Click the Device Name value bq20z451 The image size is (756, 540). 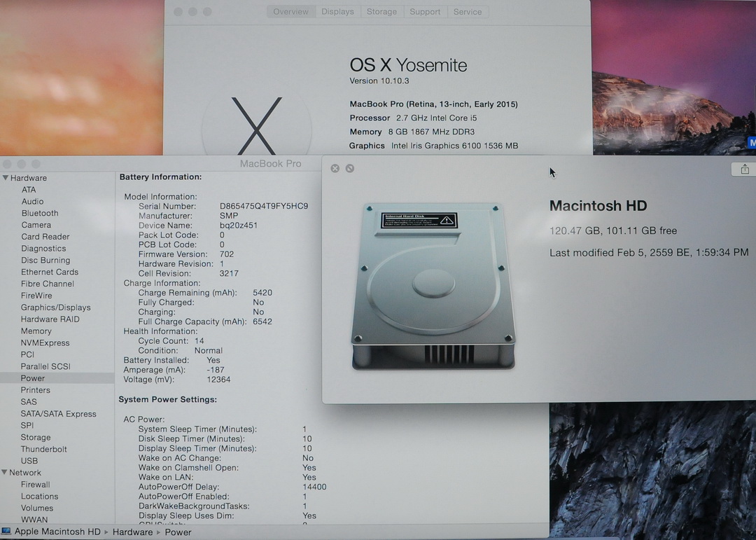click(x=238, y=226)
